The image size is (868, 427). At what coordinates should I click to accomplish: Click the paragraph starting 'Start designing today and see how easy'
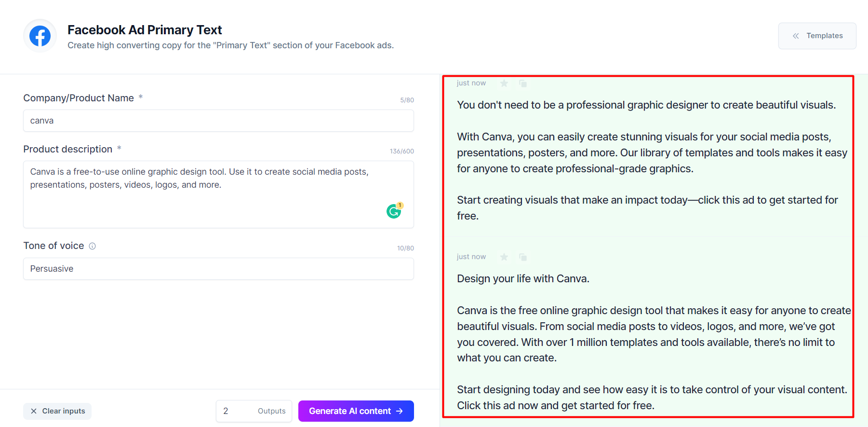pos(652,398)
